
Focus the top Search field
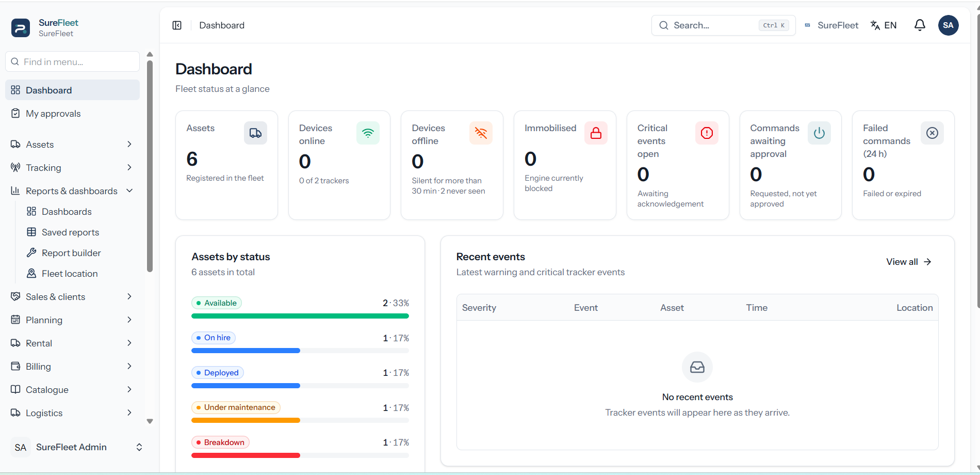(x=723, y=25)
